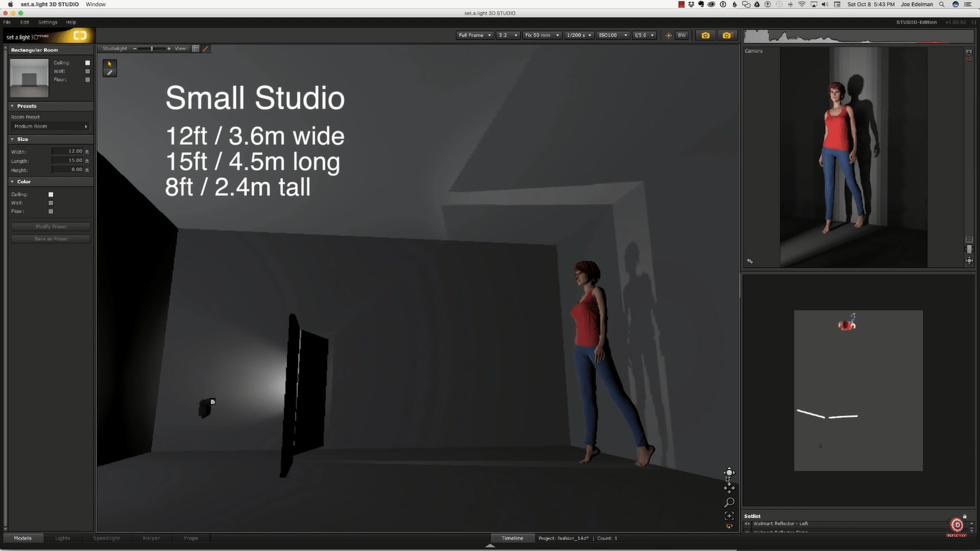Click the orbit view navigation icon
The width and height of the screenshot is (980, 551).
729,473
